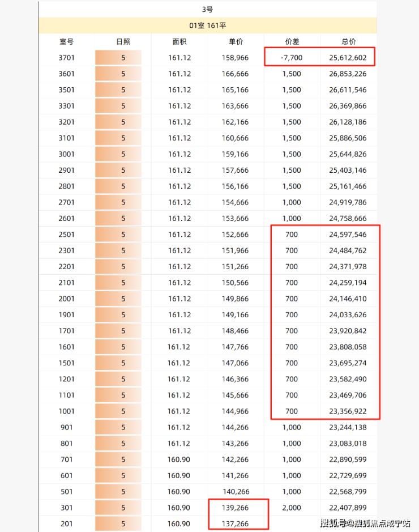Select the yellow 01室 161平 header band

point(207,25)
